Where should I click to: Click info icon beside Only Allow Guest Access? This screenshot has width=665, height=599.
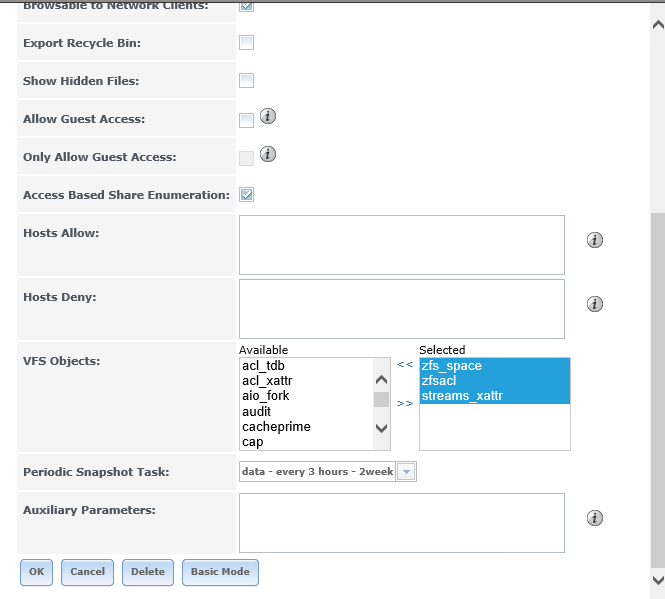click(268, 155)
